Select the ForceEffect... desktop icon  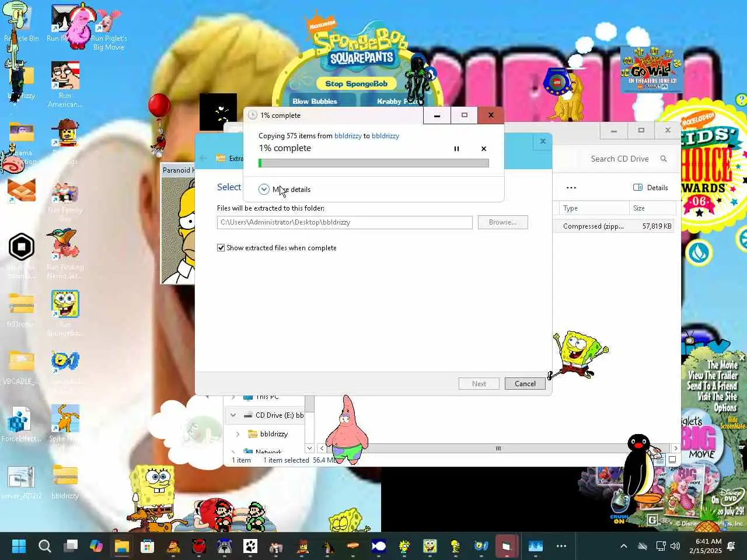22,424
